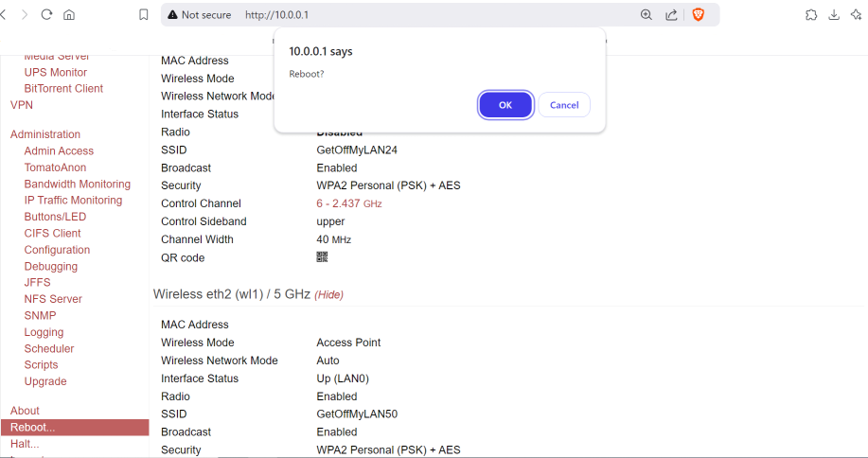Confirm reboot with the OK button
The height and width of the screenshot is (458, 868).
point(505,105)
